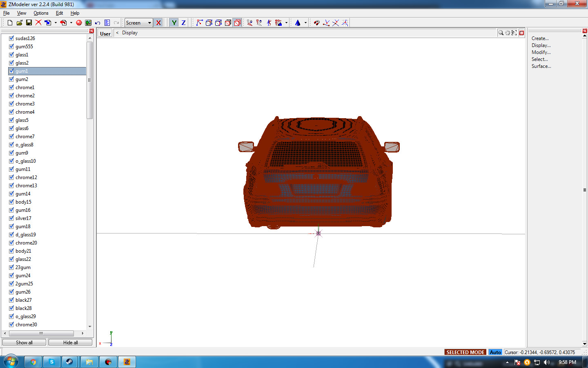Open the View menu
The image size is (588, 368).
22,13
